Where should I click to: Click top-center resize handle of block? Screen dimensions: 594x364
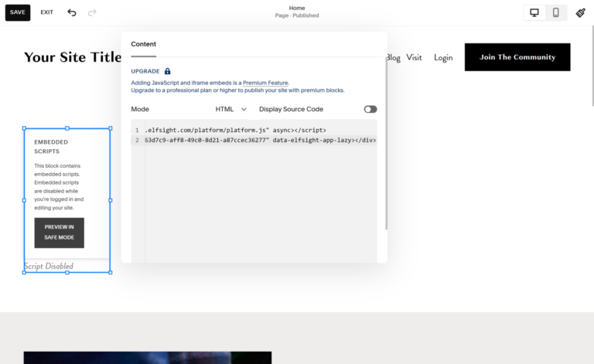(67, 128)
